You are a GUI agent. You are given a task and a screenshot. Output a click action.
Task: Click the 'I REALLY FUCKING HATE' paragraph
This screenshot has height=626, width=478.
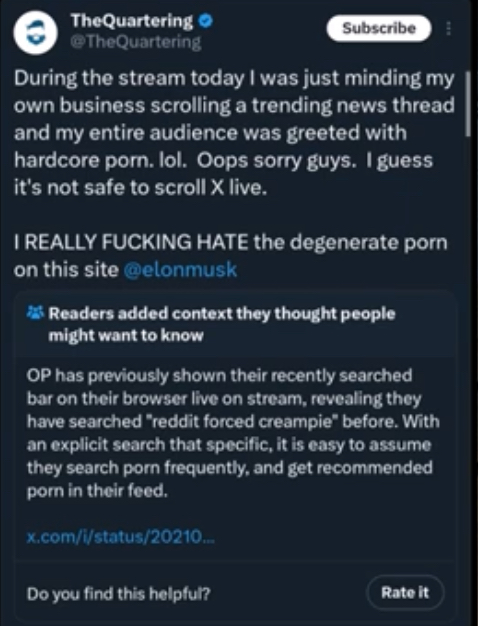pyautogui.click(x=230, y=256)
